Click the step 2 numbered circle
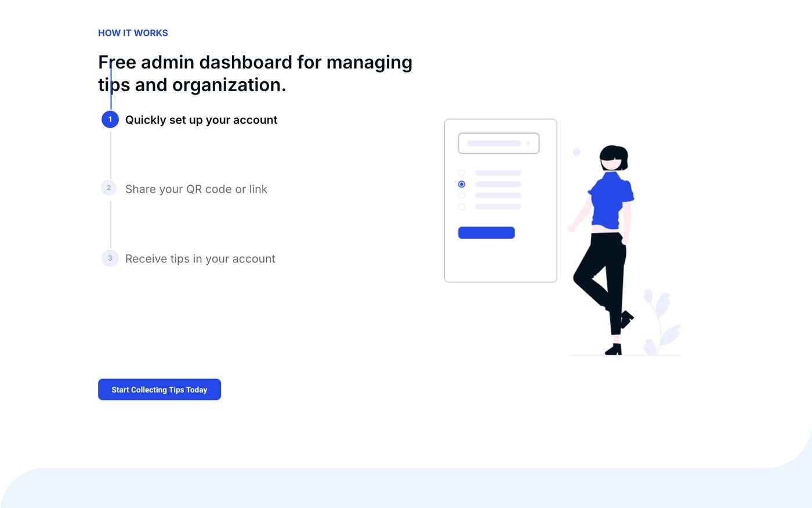812x508 pixels. tap(108, 188)
